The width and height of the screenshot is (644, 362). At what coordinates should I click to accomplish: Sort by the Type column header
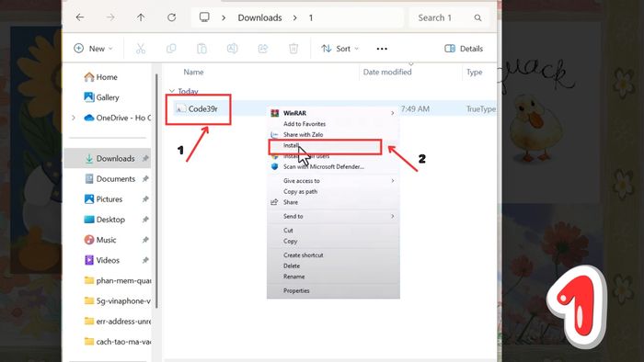tap(475, 73)
